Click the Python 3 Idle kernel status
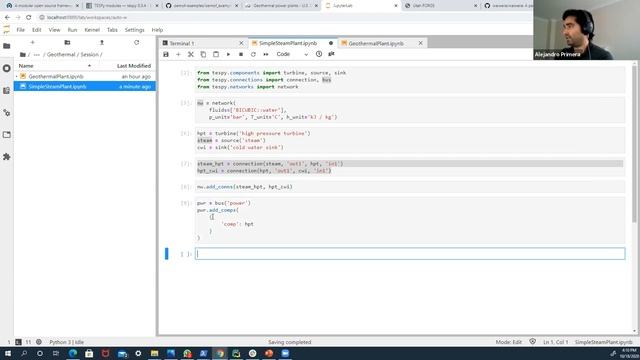The width and height of the screenshot is (640, 360). point(67,342)
